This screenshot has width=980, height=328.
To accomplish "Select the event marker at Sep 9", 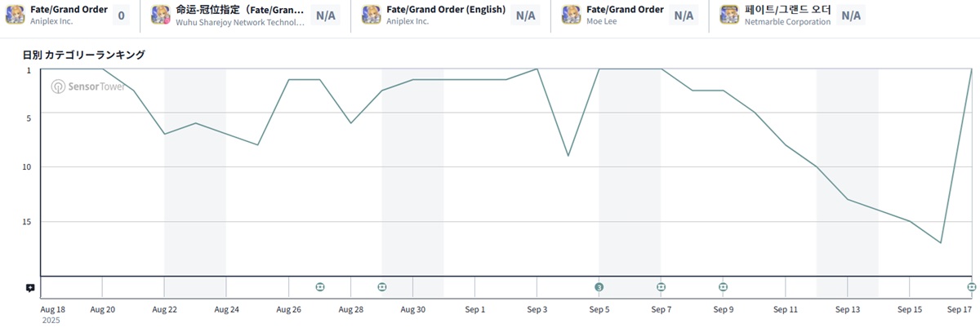I will [723, 287].
